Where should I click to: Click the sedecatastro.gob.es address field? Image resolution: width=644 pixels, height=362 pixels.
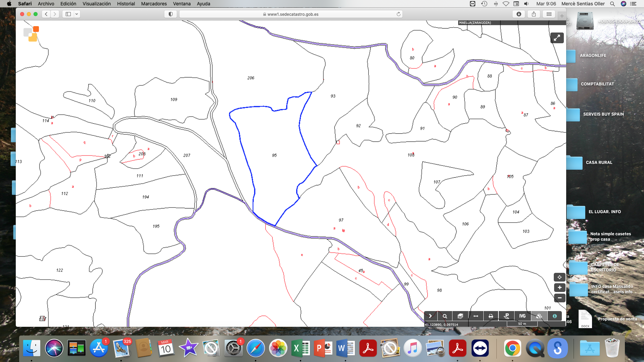coord(291,14)
